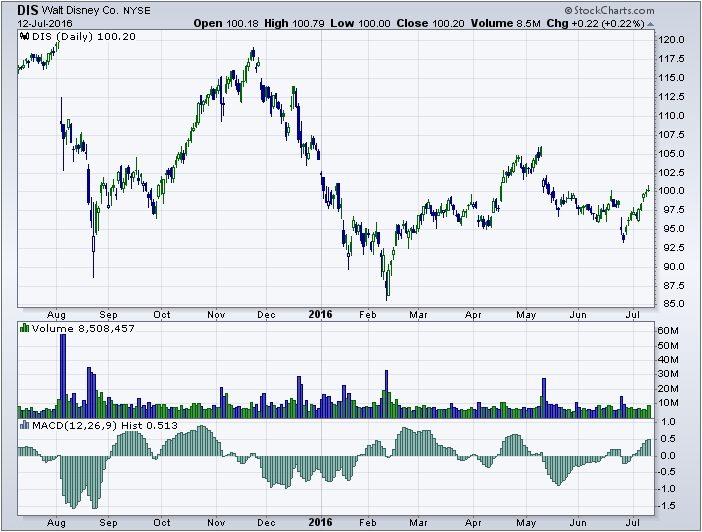The image size is (702, 532).
Task: Click the histogram icon beside the MACD(12,26,9) label
Action: pos(25,425)
